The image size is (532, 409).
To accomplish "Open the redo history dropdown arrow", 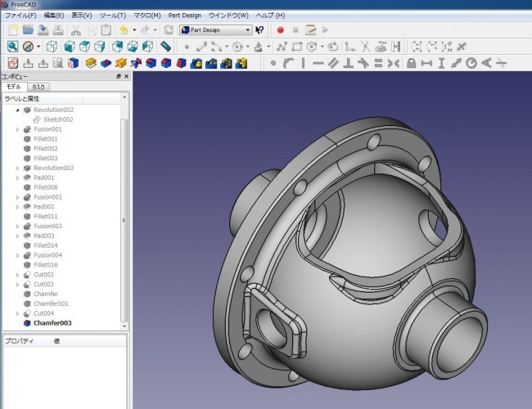I will 155,30.
